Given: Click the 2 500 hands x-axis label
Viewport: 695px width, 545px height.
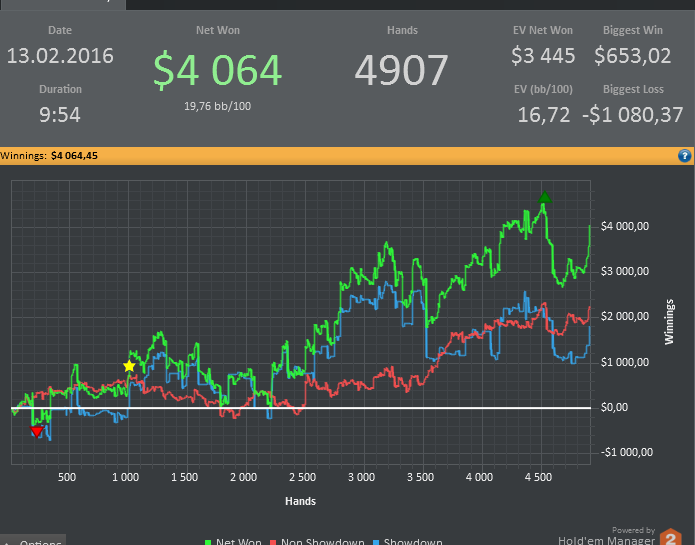Looking at the screenshot, I should (x=303, y=477).
